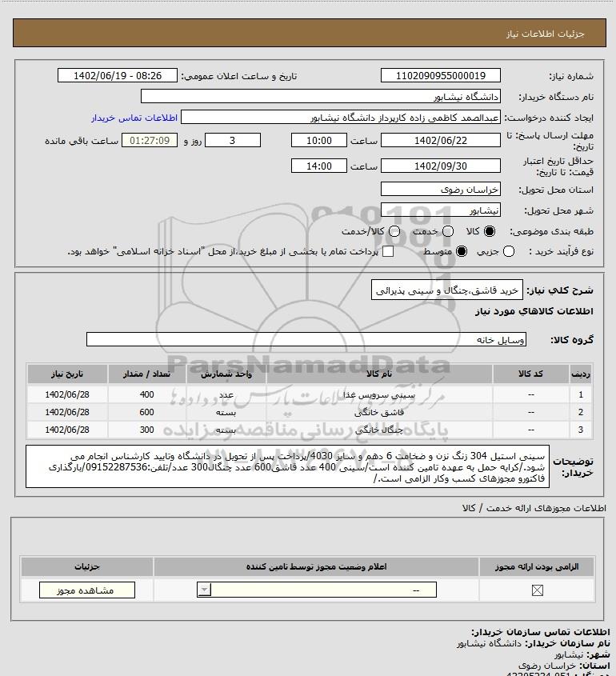Click the تعداد / مقدار column header
616x676 pixels.
coord(146,374)
